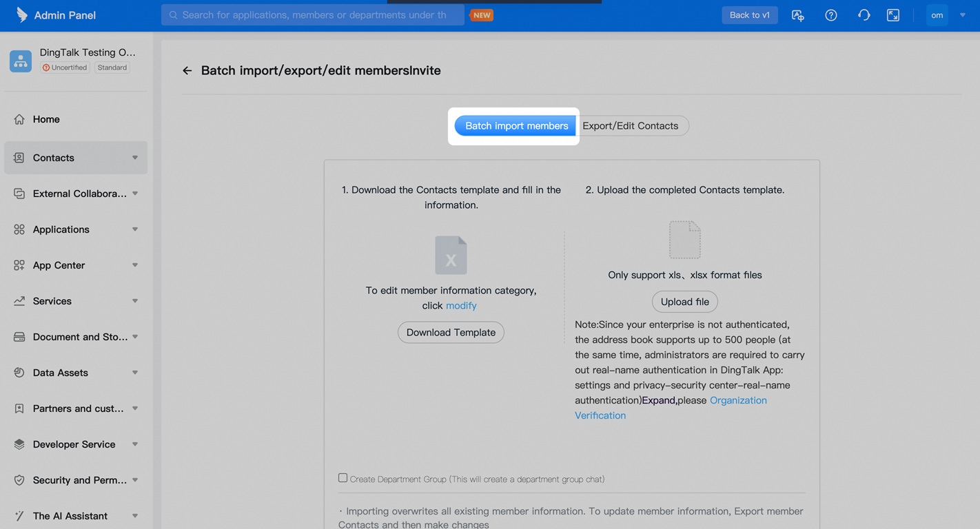Click the Document and Storage icon

pos(19,337)
